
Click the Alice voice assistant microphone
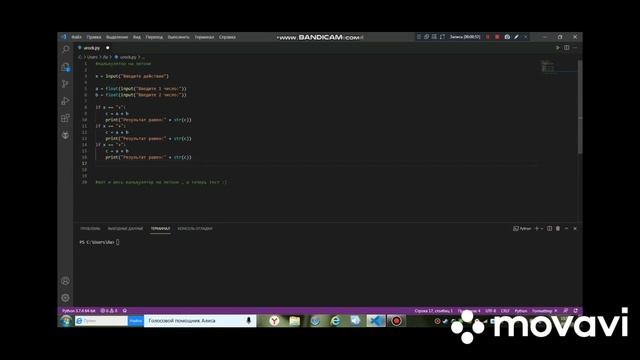click(248, 321)
